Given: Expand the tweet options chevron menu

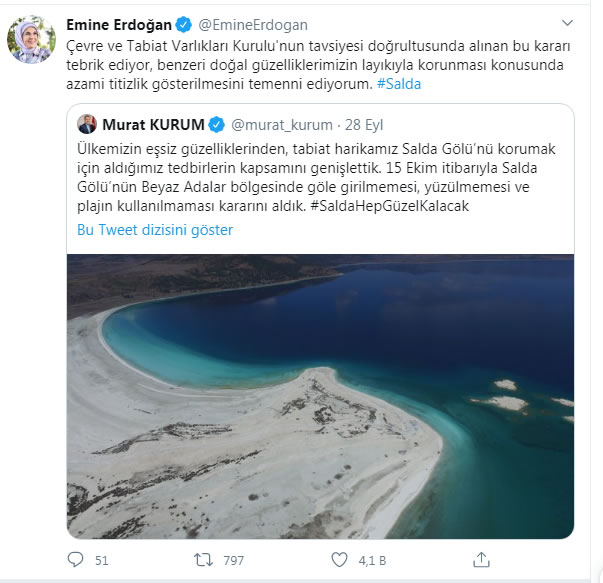Looking at the screenshot, I should (x=567, y=23).
